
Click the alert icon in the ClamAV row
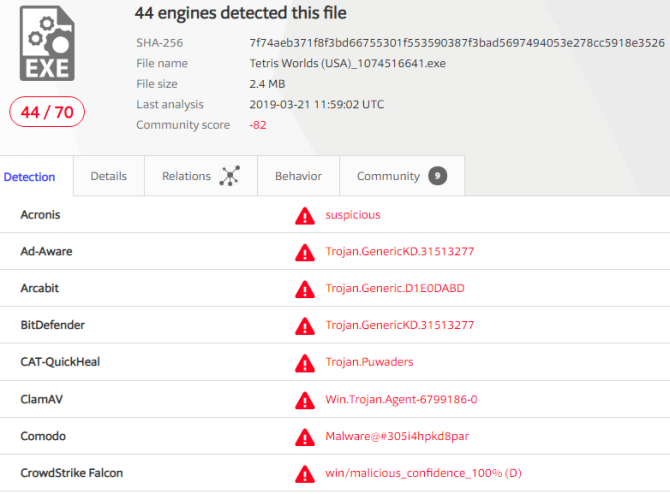(304, 400)
